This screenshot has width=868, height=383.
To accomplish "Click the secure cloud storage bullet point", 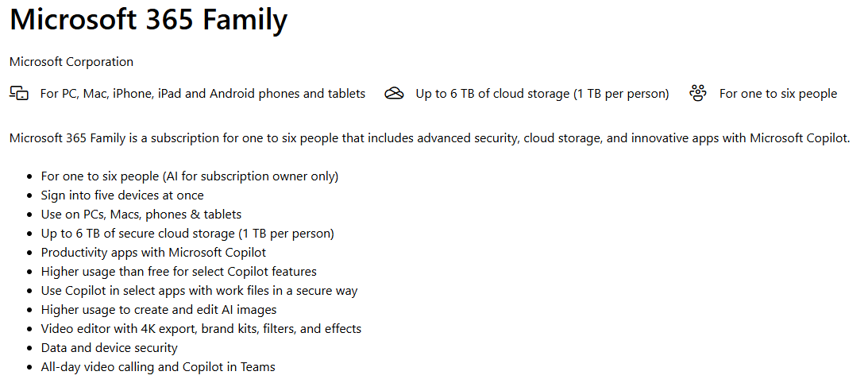I will click(x=187, y=233).
